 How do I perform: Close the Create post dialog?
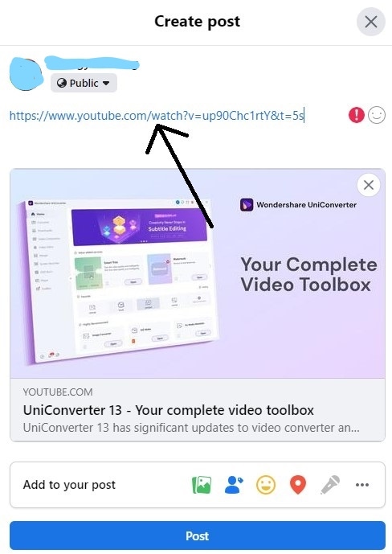pyautogui.click(x=371, y=22)
